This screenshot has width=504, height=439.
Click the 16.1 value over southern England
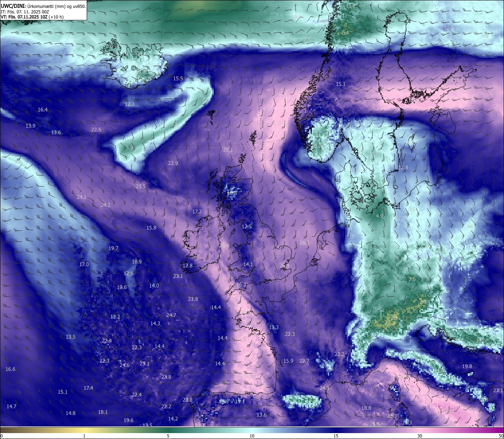click(x=241, y=285)
